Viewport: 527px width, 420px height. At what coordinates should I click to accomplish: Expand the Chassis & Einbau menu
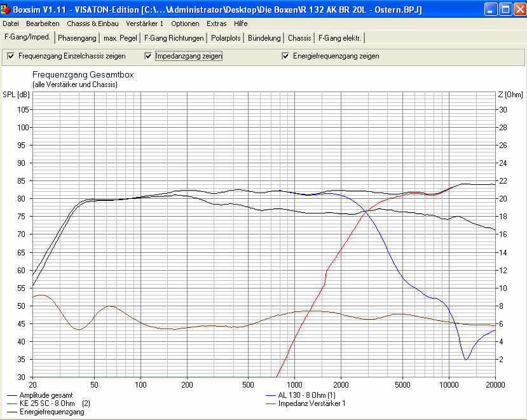tap(93, 24)
